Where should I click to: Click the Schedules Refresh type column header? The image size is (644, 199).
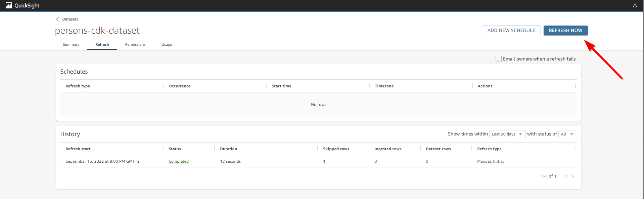tap(78, 86)
